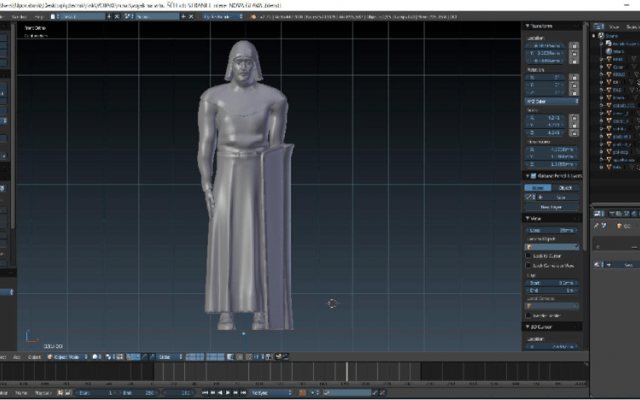Viewport: 640px width, 400px height.
Task: Open the Frame menu in timeline header
Action: click(21, 393)
